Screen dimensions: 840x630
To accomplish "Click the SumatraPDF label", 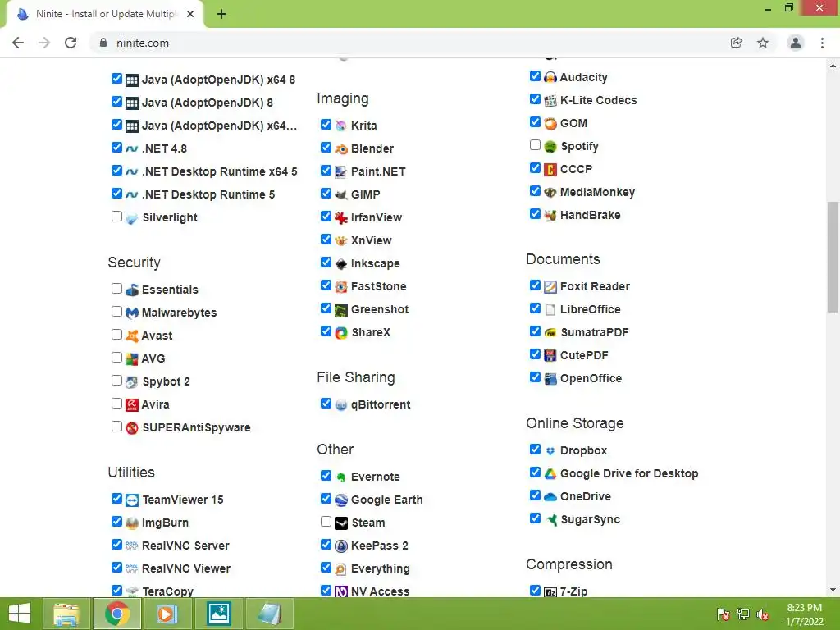I will (x=595, y=333).
